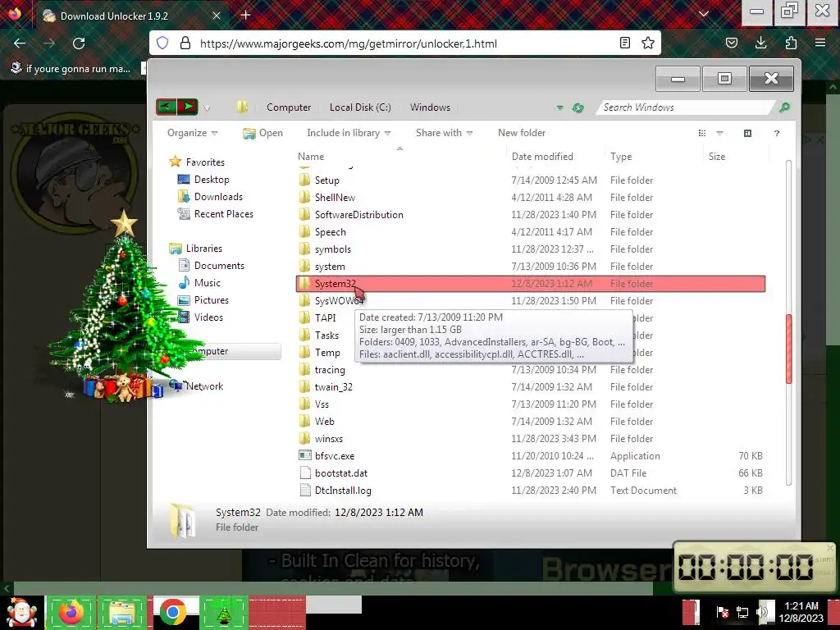Open Firefox downloads panel
The height and width of the screenshot is (630, 840).
click(x=760, y=43)
